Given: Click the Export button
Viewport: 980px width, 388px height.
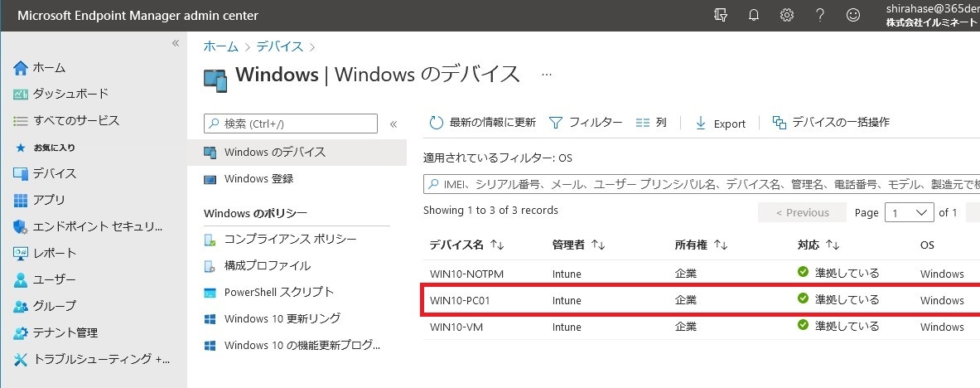Looking at the screenshot, I should [x=721, y=124].
